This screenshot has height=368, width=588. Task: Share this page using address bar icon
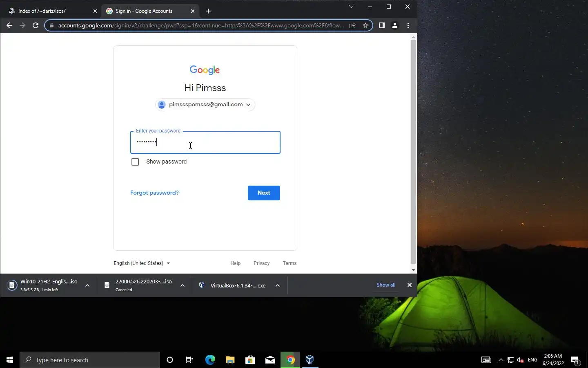(x=352, y=25)
